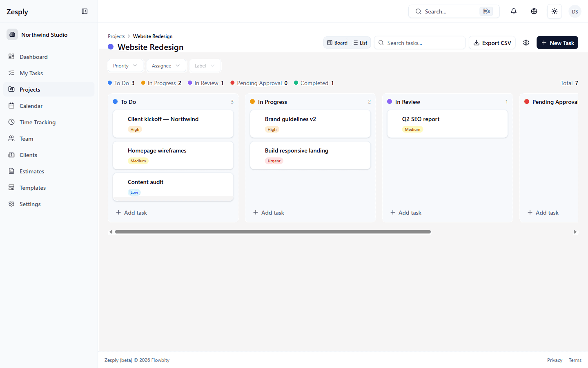Create a New Task

click(557, 43)
